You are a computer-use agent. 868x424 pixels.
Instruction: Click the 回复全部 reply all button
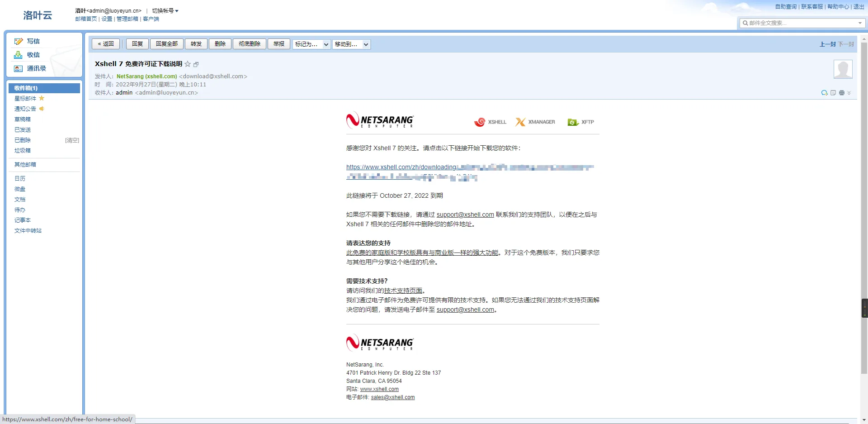[x=167, y=44]
